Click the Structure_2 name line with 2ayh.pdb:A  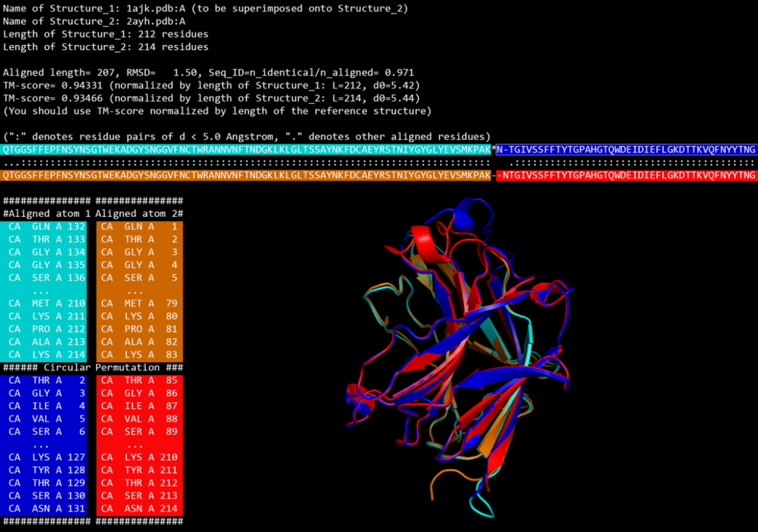click(x=94, y=21)
